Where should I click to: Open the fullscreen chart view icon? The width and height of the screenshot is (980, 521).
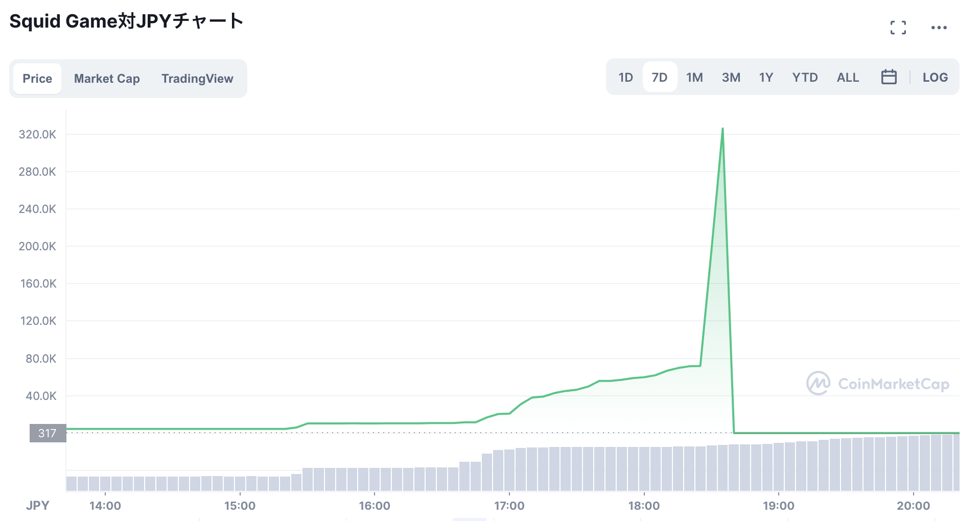[x=898, y=28]
